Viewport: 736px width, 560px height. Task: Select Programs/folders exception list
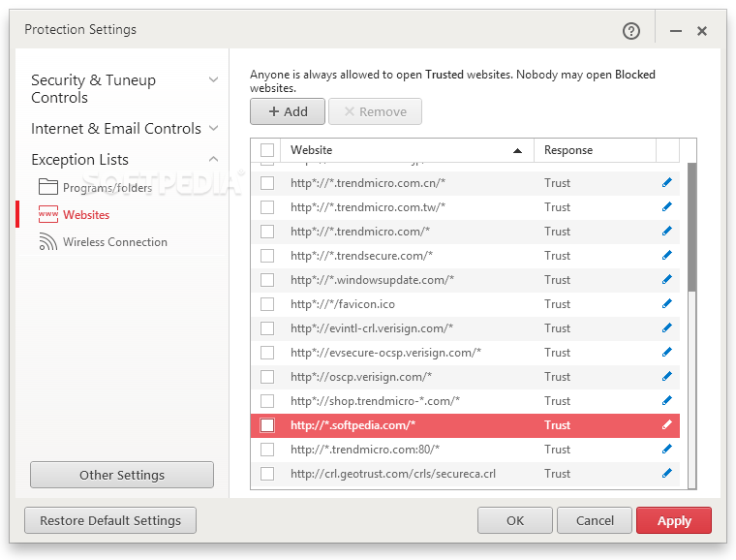click(107, 188)
